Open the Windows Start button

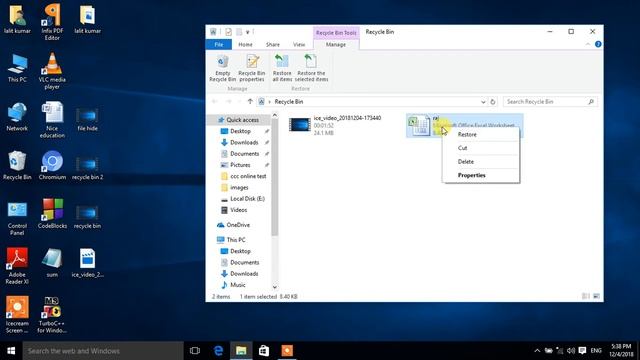point(11,351)
